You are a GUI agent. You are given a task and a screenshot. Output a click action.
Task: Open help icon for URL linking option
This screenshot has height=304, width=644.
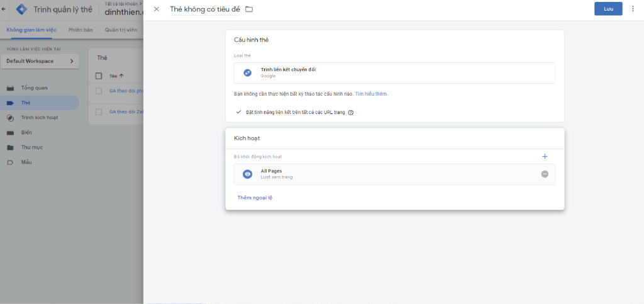pos(351,113)
